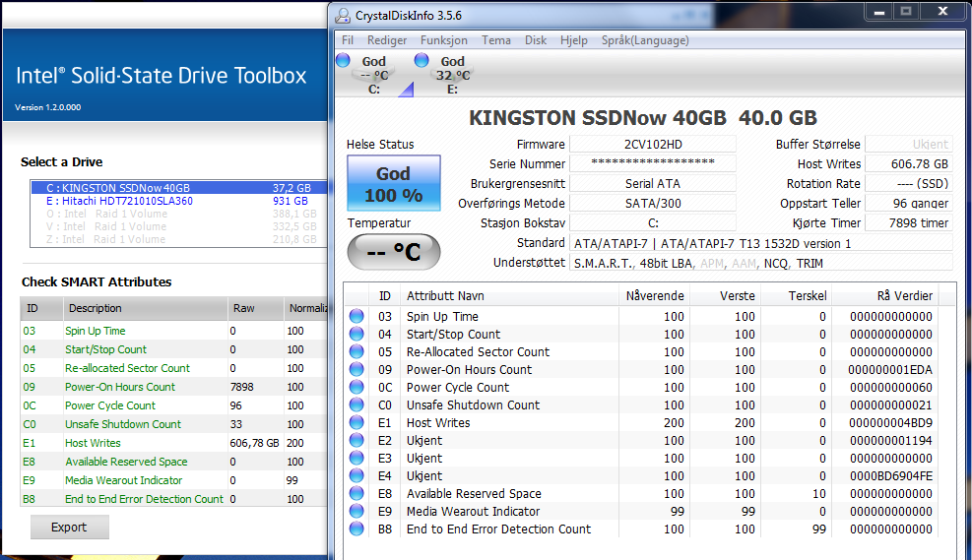Click the Attributt Navn column header
The width and height of the screenshot is (972, 560).
point(509,296)
